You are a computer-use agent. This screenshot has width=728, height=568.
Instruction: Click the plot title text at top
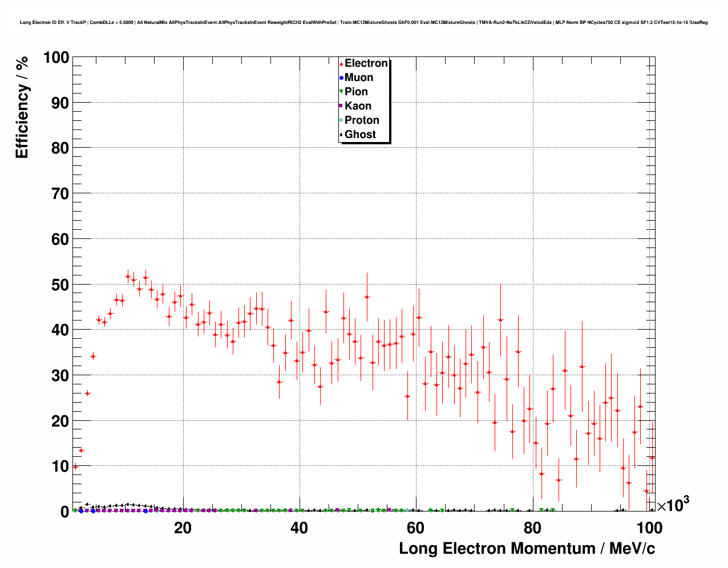pos(363,22)
